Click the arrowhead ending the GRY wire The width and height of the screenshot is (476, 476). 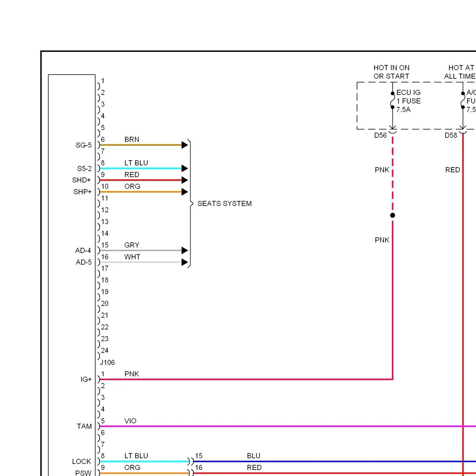tap(185, 250)
